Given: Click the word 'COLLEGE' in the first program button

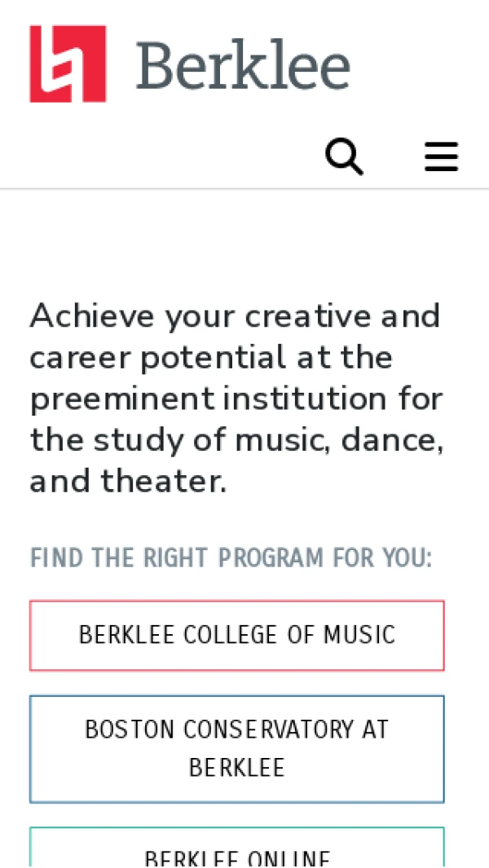Looking at the screenshot, I should (x=221, y=635).
